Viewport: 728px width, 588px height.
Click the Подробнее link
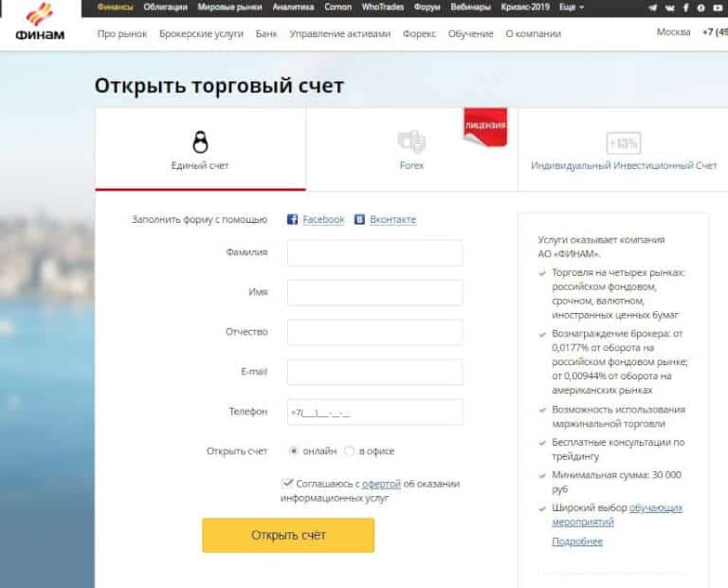click(577, 542)
